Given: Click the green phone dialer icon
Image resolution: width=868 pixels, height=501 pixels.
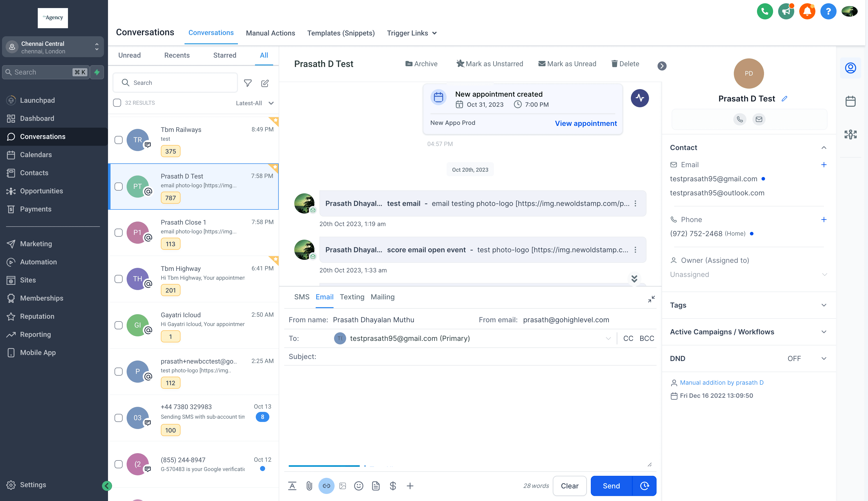Looking at the screenshot, I should click(x=765, y=11).
